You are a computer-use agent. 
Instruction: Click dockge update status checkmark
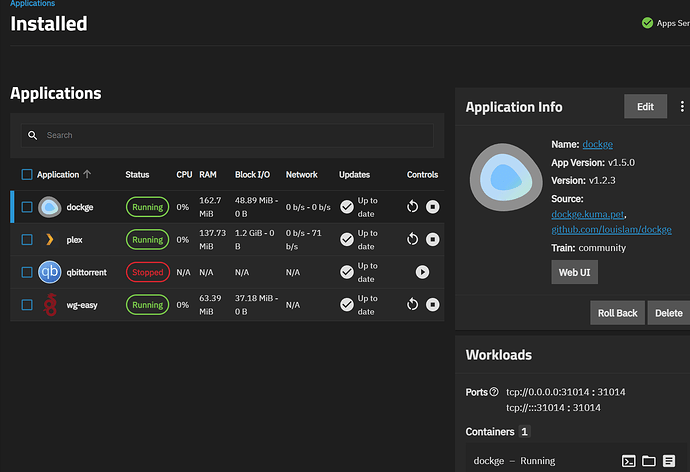[347, 207]
